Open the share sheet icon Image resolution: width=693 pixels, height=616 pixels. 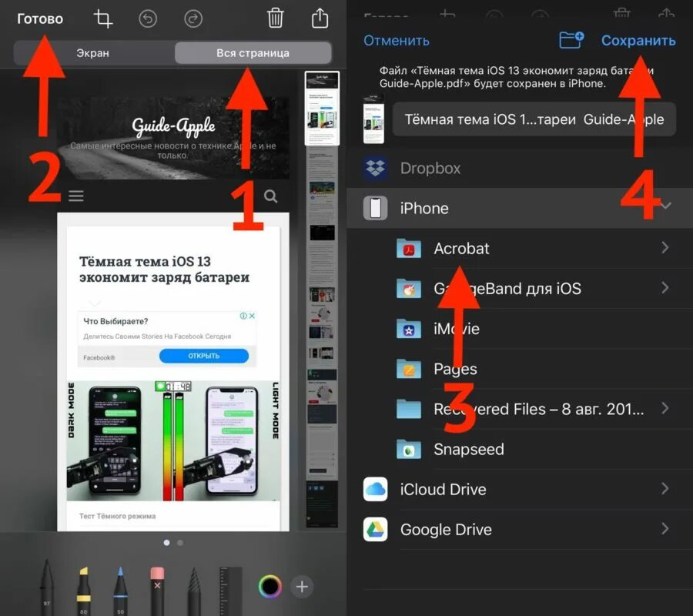(x=320, y=18)
